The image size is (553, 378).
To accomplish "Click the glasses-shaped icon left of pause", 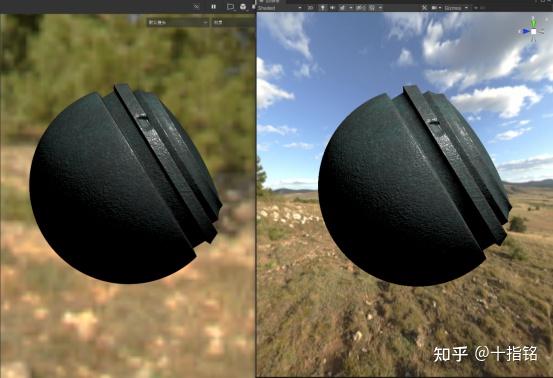I will point(196,7).
